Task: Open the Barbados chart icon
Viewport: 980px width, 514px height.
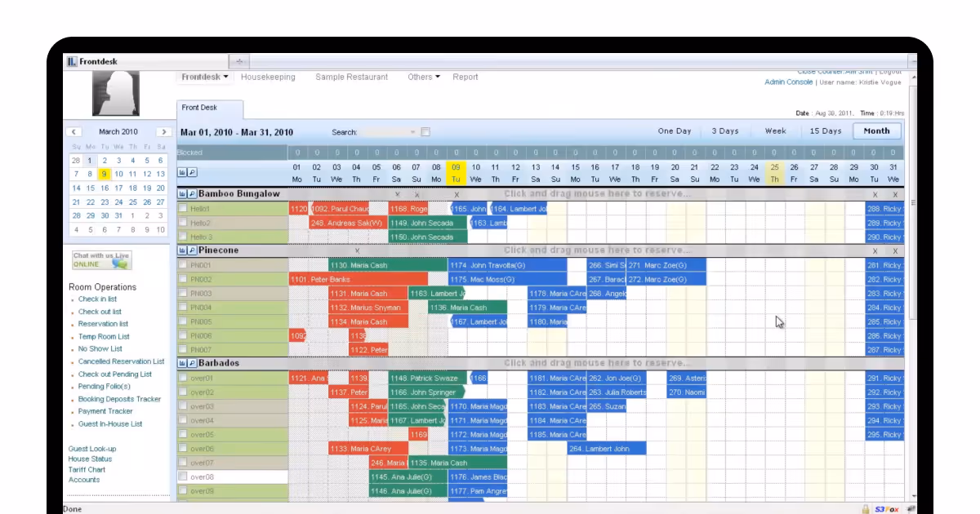Action: 182,363
